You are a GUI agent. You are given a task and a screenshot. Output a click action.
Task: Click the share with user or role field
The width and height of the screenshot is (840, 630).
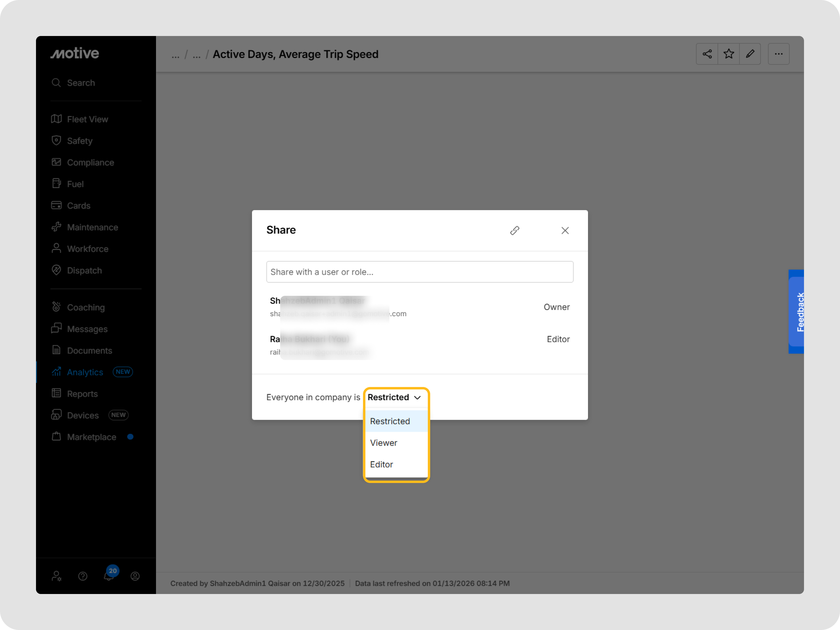(x=419, y=272)
